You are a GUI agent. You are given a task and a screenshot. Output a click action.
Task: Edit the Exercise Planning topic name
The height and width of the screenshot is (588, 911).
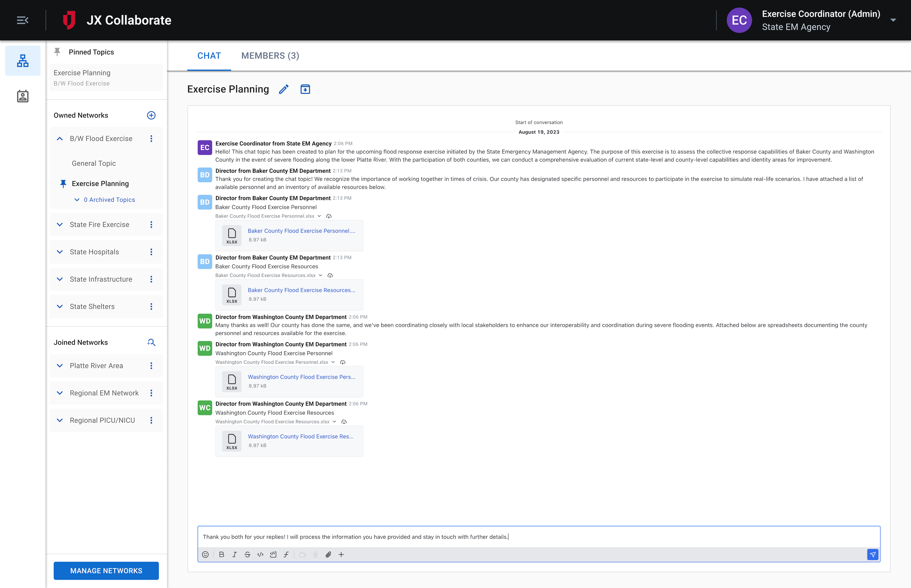click(284, 89)
